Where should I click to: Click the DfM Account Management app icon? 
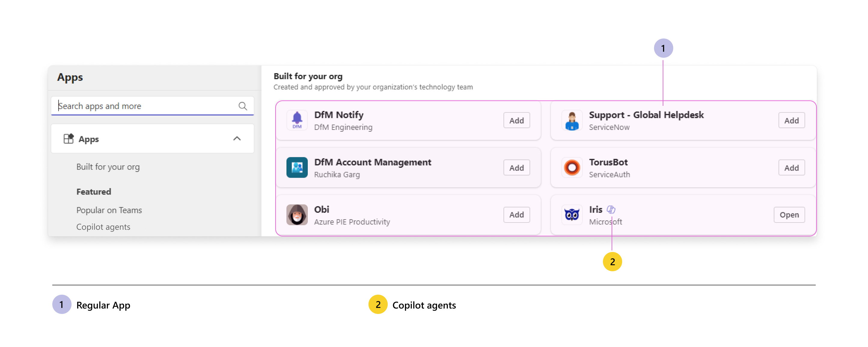click(297, 167)
